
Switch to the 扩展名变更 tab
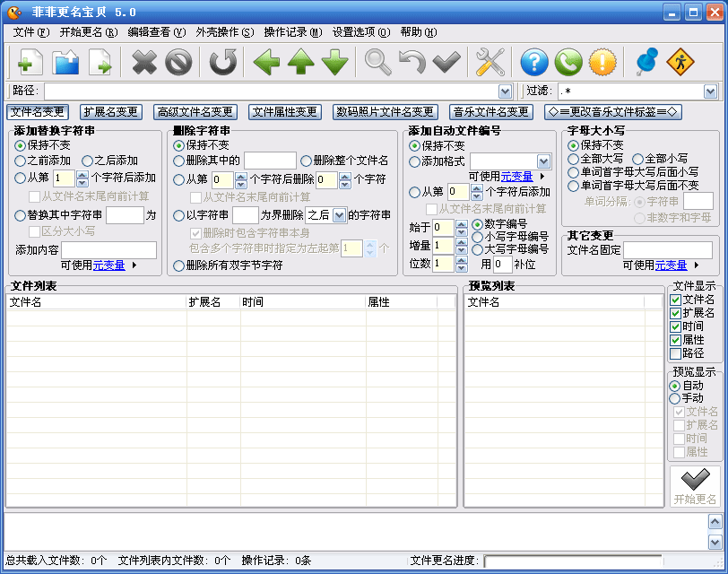111,112
